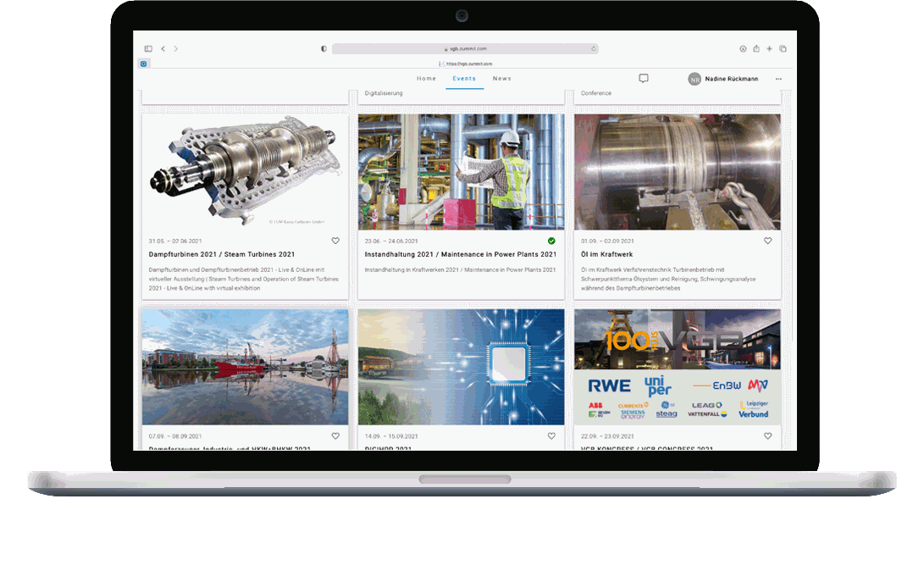This screenshot has width=924, height=571.
Task: Open the browser downloads icon
Action: tap(743, 49)
